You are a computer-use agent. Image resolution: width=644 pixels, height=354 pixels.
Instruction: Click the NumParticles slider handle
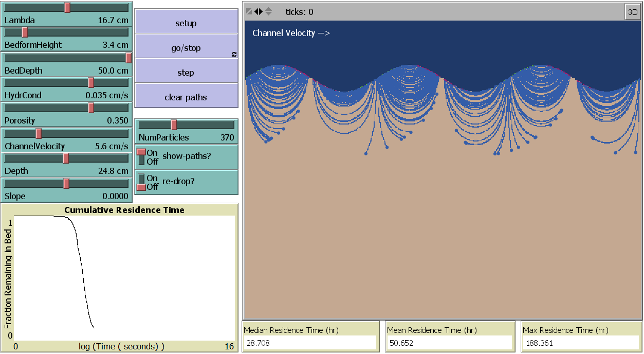[174, 125]
